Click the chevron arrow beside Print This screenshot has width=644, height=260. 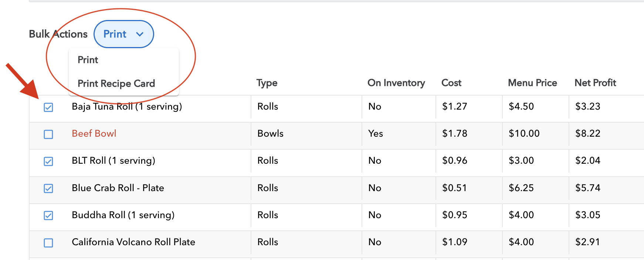coord(140,34)
